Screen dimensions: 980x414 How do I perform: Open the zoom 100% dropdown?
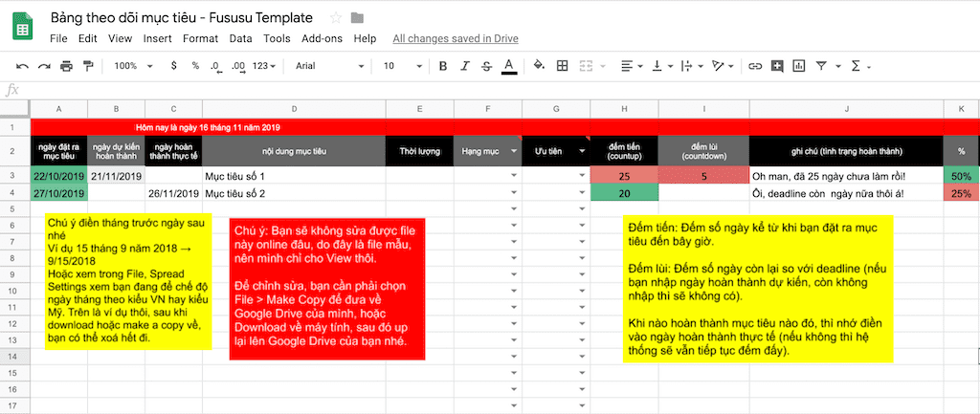tap(131, 66)
